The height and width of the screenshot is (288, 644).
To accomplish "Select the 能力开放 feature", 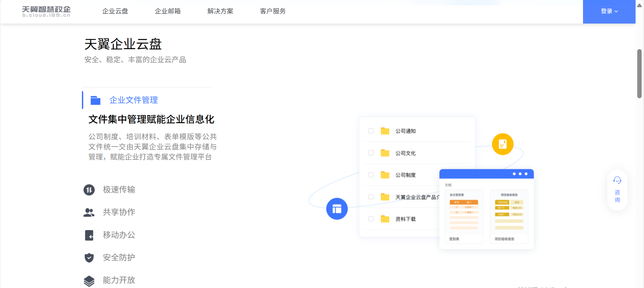I will 119,280.
